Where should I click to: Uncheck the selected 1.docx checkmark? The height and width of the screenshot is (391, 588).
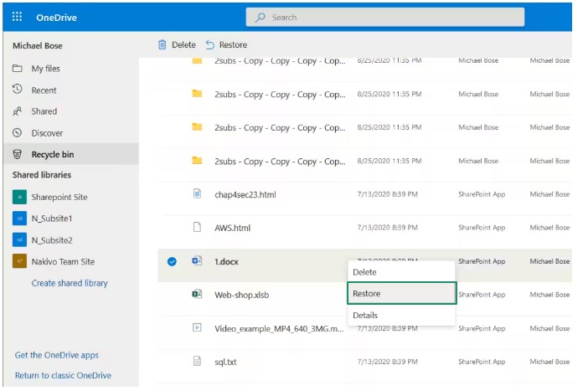pos(172,261)
